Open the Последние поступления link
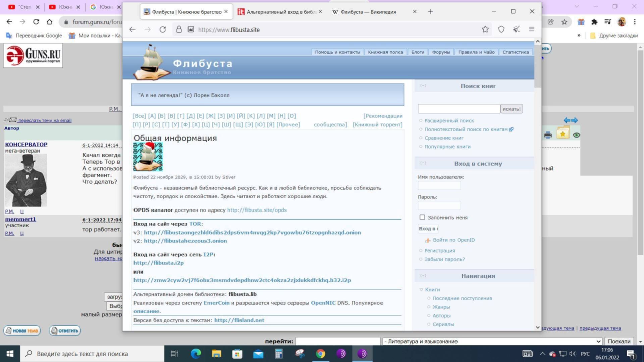644x362 pixels. pos(462,298)
